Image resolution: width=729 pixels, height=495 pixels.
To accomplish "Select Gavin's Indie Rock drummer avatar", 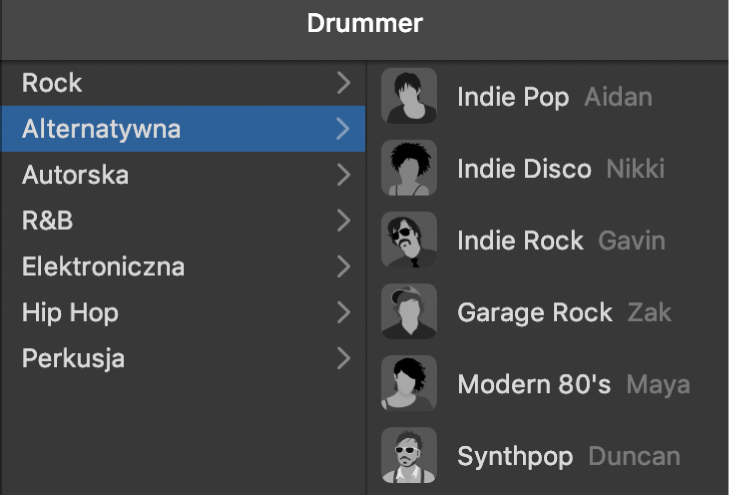I will point(409,240).
